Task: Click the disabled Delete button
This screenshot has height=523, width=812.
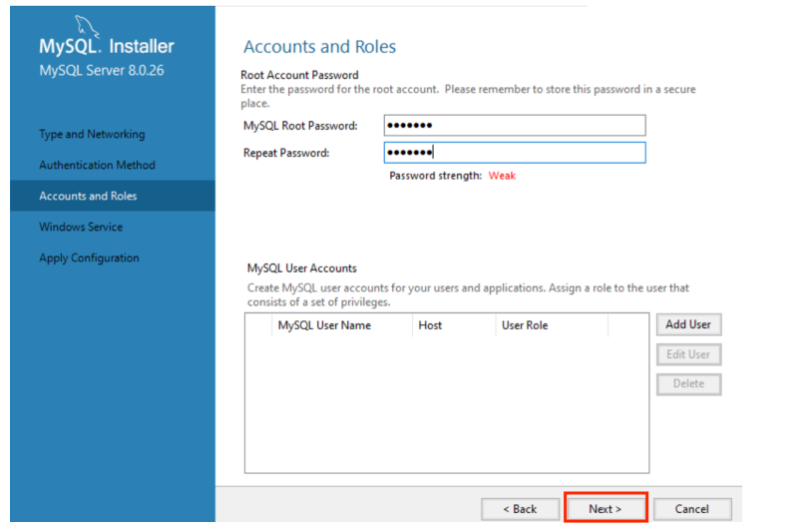Action: click(688, 384)
